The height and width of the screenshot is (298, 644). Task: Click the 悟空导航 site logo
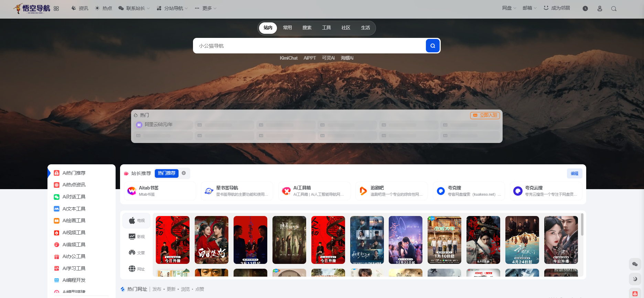32,8
